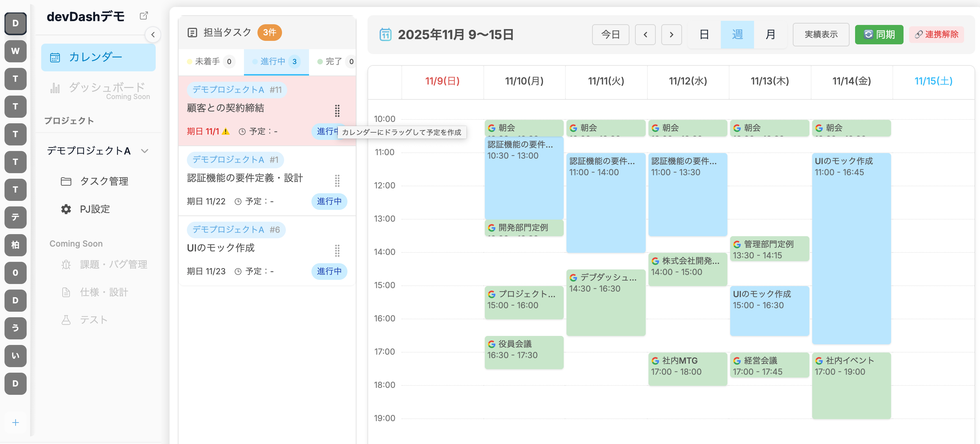Screen dimensions: 980x444
Task: Switch to 月 month view
Action: pos(770,35)
